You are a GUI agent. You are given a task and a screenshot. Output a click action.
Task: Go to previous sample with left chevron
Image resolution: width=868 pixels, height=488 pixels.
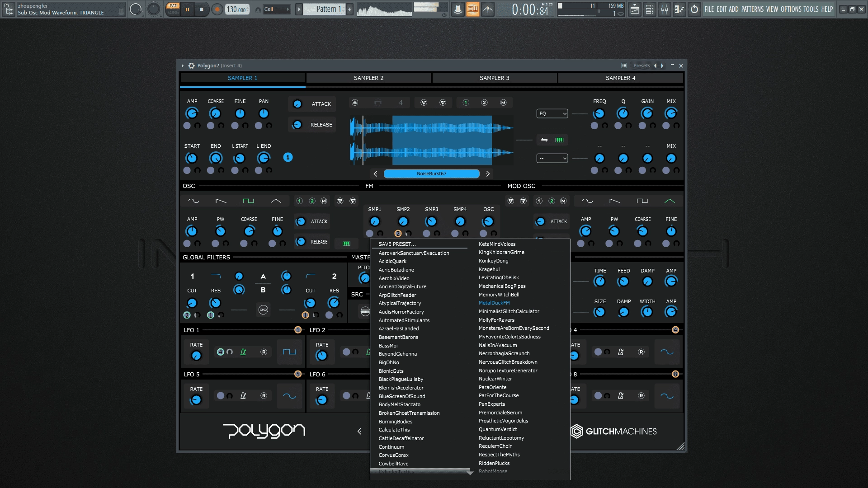(375, 174)
